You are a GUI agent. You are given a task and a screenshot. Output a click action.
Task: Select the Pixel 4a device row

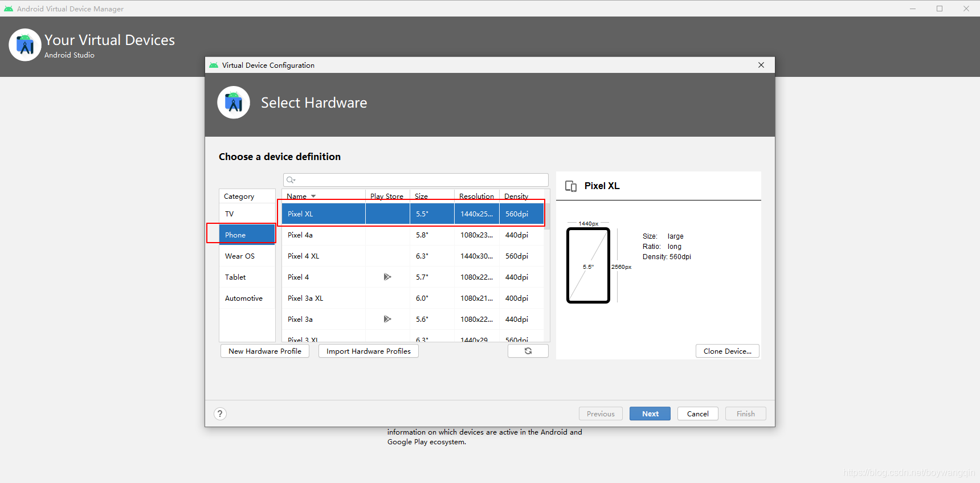413,235
